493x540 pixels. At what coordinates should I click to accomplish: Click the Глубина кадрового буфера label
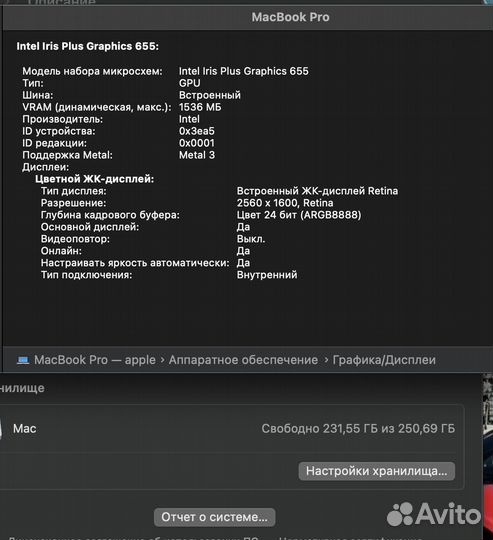coord(110,215)
